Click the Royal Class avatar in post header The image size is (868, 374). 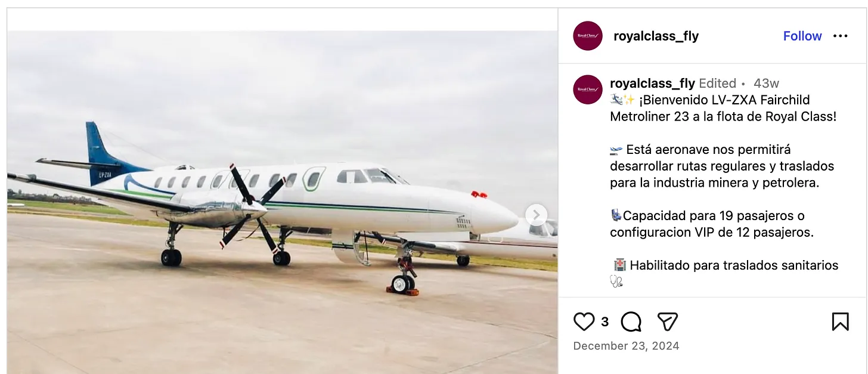[588, 36]
